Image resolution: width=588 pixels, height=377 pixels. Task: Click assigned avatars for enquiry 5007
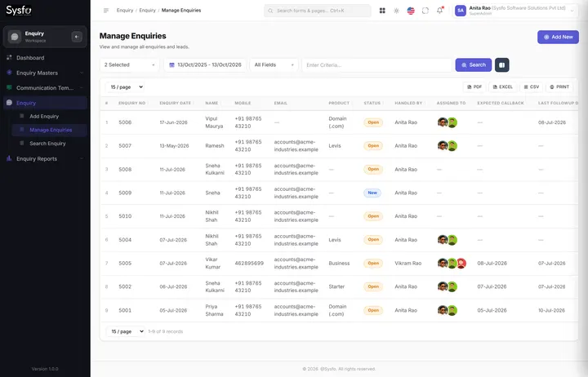[448, 146]
